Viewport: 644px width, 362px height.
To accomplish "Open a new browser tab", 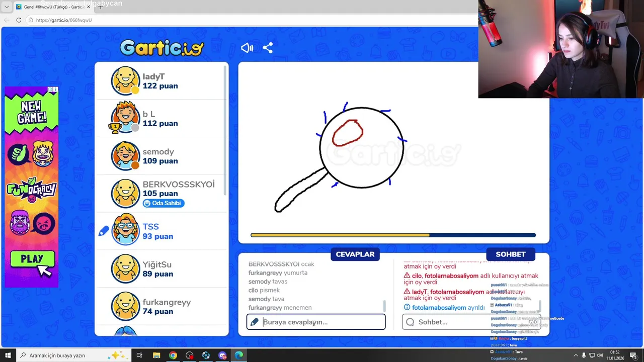I will [x=100, y=7].
